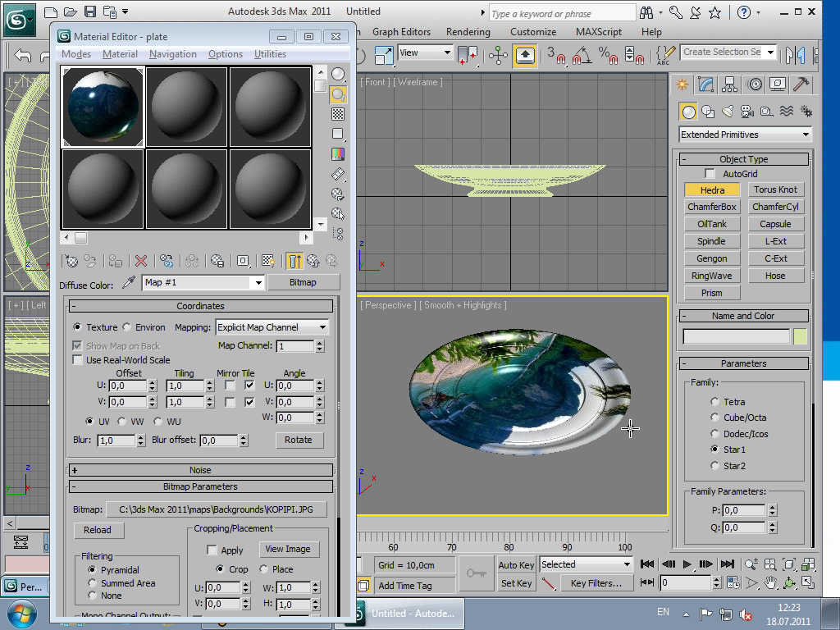Click the Pan View hand icon
Viewport: 840px width, 630px height.
[x=771, y=582]
